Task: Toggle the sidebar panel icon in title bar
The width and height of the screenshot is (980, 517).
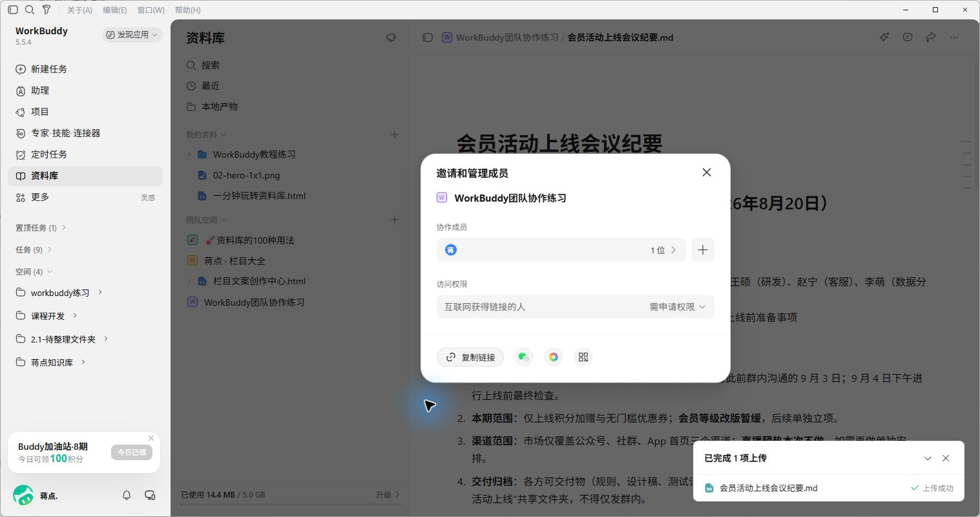Action: point(13,10)
